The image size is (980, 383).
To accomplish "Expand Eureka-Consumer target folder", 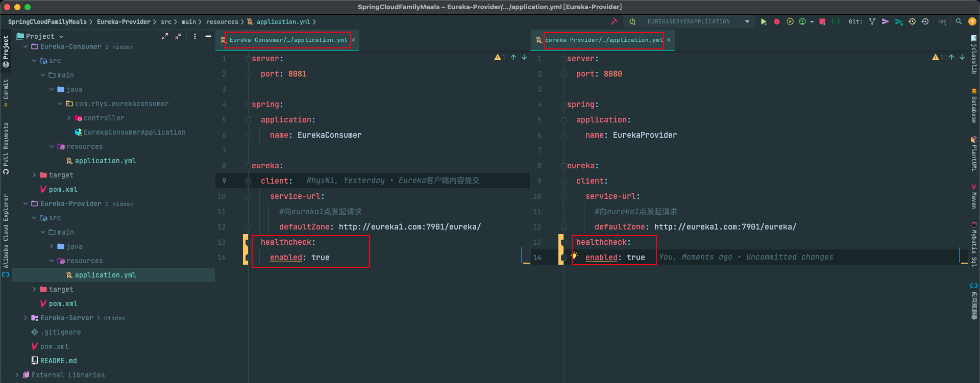I will tap(34, 175).
